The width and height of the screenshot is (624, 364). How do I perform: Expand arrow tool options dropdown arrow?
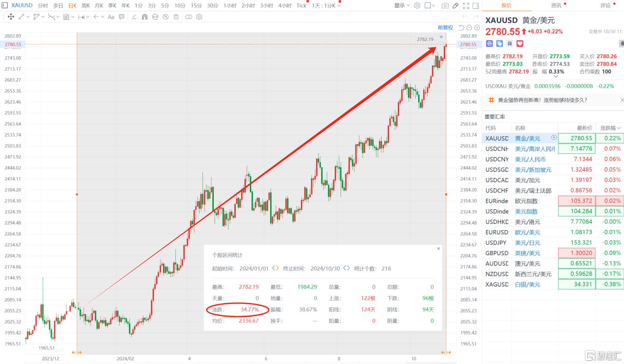(103, 17)
